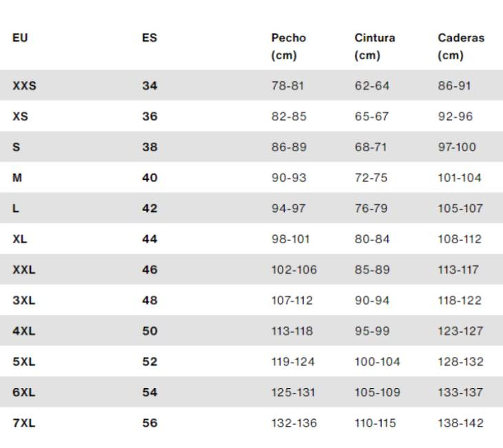Click hips value 138-142
This screenshot has width=503, height=448.
click(x=461, y=423)
